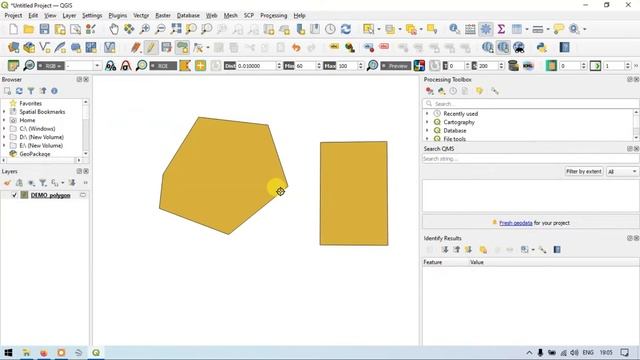Create new GeoPackage layer
Image resolution: width=640 pixels, height=360 pixels.
click(29, 47)
